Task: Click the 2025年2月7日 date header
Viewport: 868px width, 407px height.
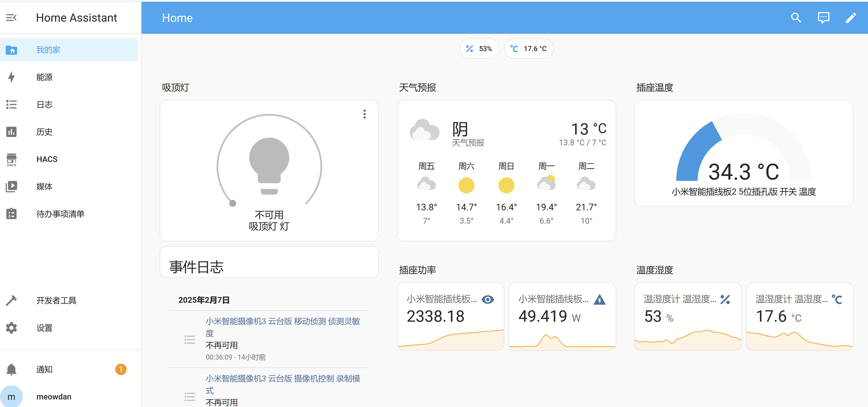Action: (x=204, y=300)
